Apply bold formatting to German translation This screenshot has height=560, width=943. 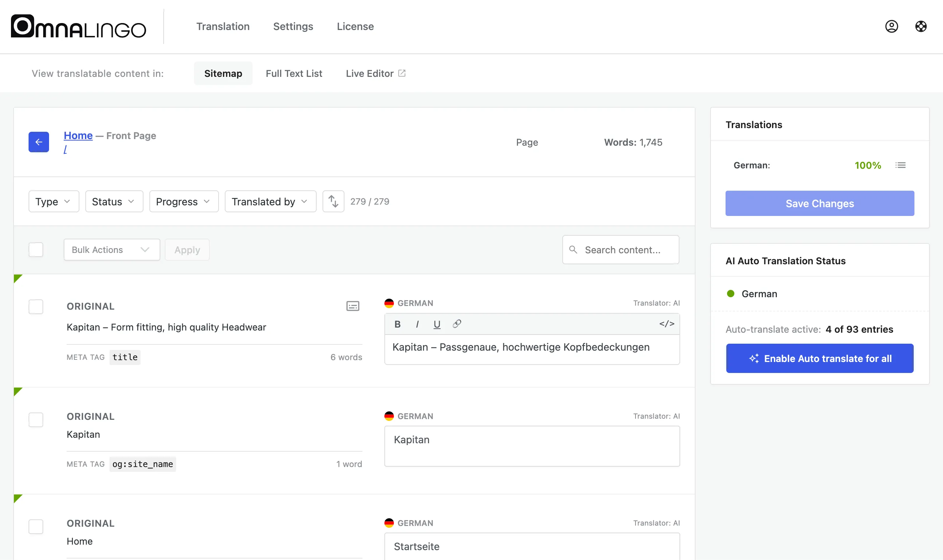coord(397,324)
